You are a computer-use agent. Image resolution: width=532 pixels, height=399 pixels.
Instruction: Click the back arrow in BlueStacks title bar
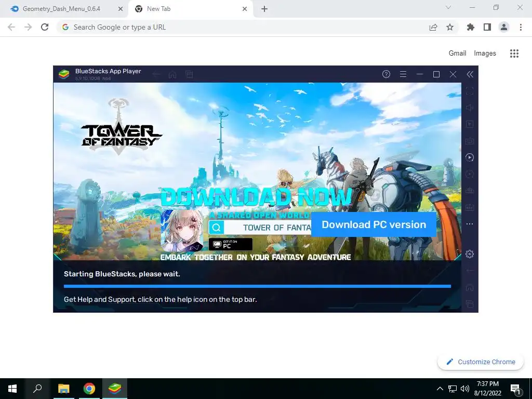click(156, 74)
